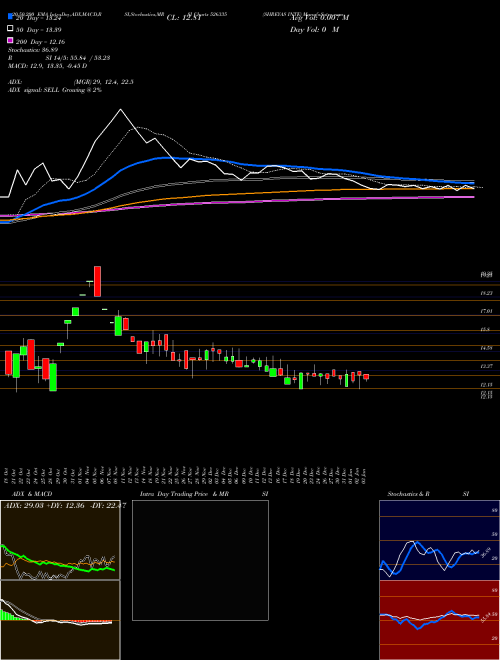500x660 pixels.
Task: Click the 'ADX: (MGR) 29, 12.4, 22.5' line
Action: (x=71, y=82)
